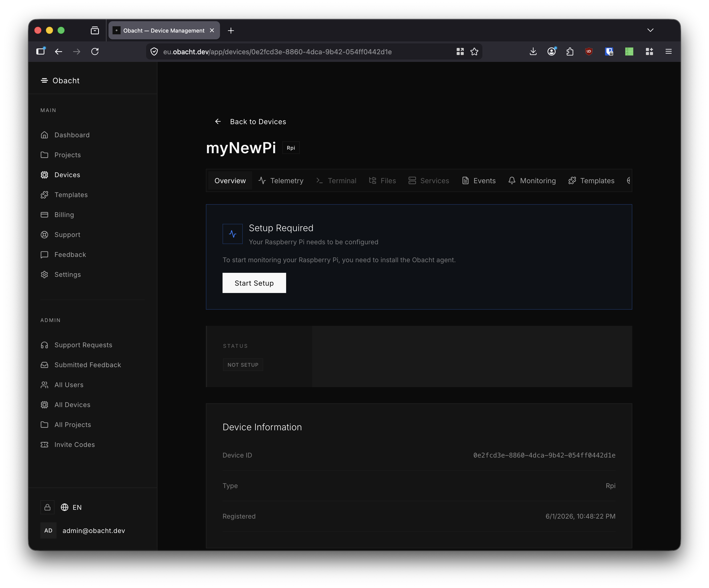Open the Feedback page
Viewport: 709px width, 588px height.
[63, 254]
